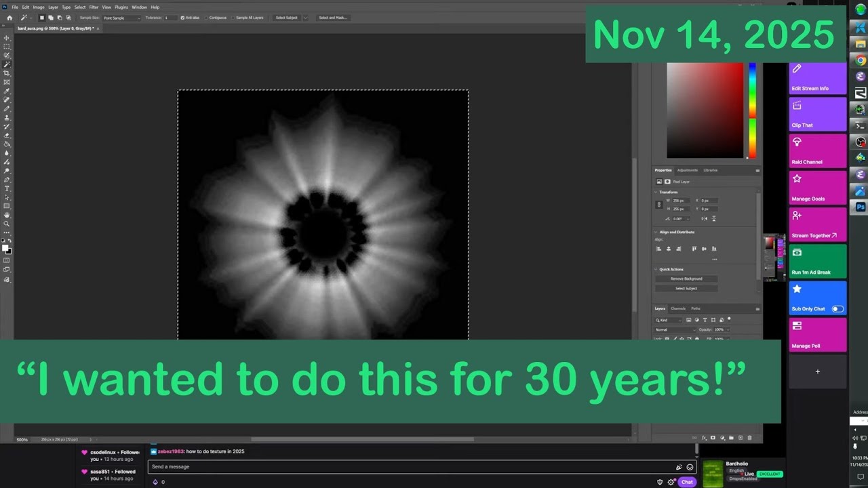
Task: Click the Home icon in options bar
Action: pos(9,18)
